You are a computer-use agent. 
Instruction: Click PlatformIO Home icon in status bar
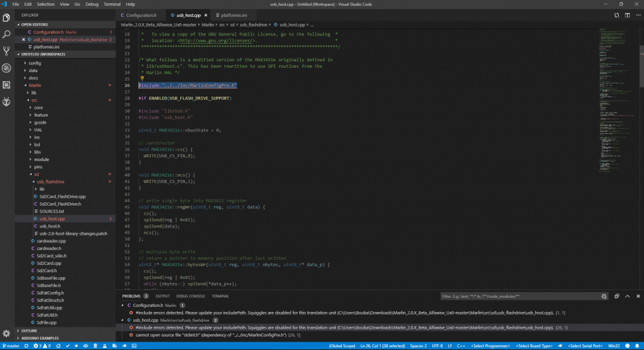click(59, 346)
